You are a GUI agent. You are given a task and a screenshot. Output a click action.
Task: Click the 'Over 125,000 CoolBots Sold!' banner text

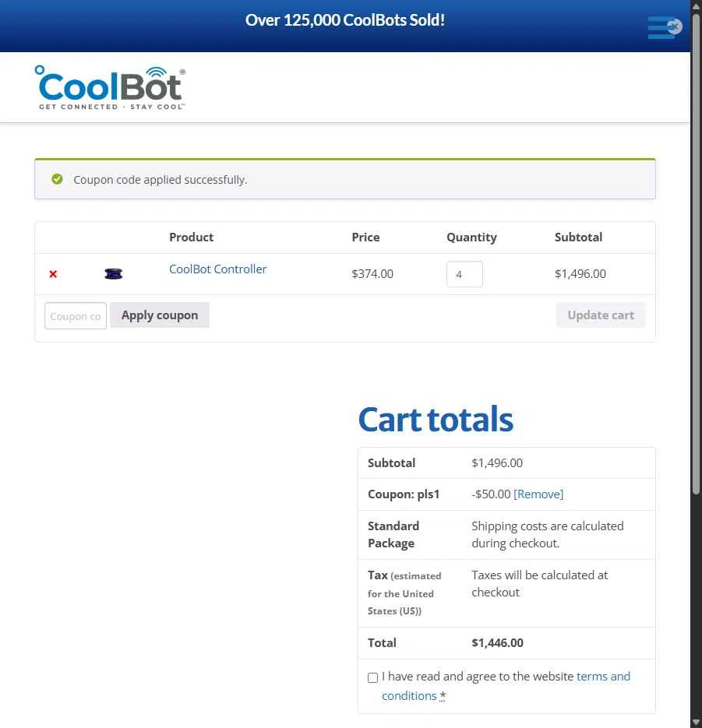(345, 20)
